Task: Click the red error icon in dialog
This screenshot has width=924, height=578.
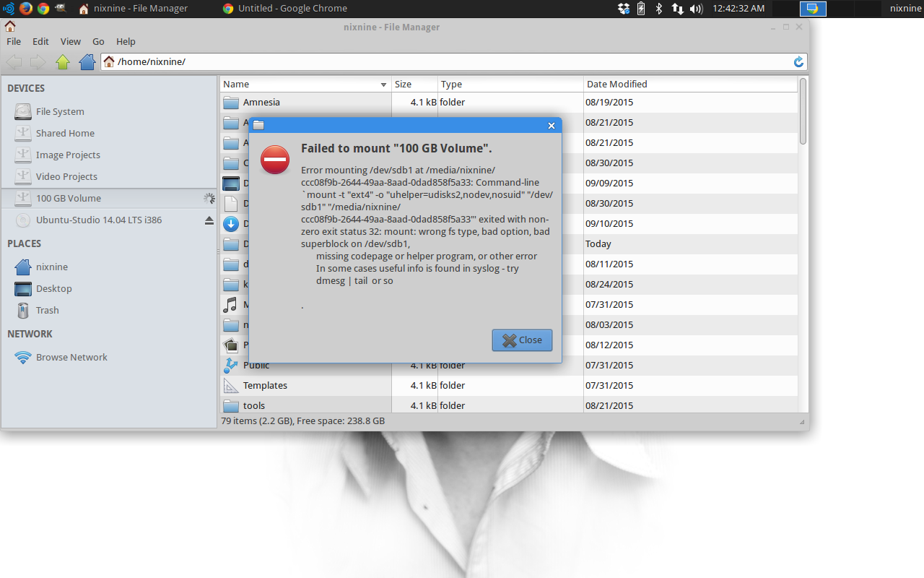Action: point(275,159)
